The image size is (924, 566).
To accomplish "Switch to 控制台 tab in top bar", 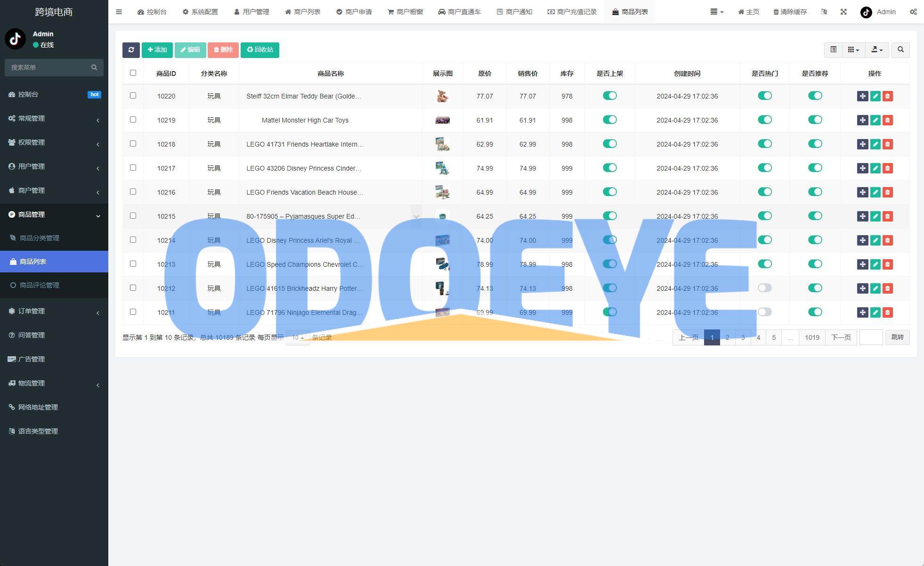I will click(x=152, y=12).
